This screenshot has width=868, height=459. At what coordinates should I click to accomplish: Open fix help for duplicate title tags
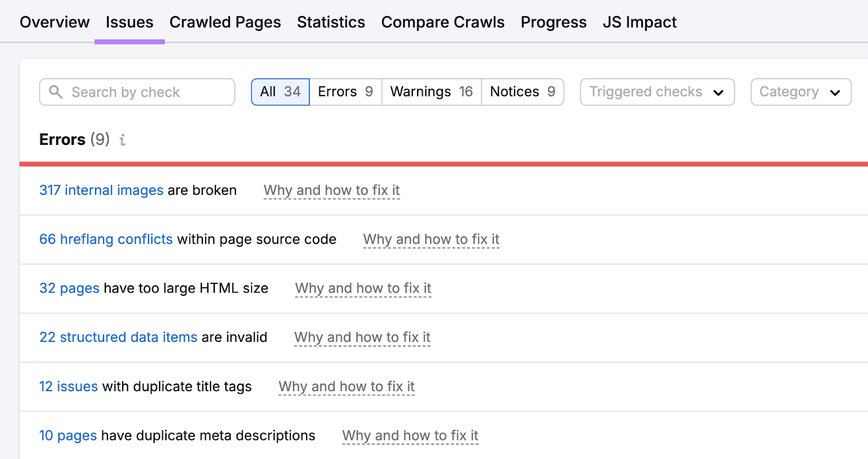(x=346, y=387)
